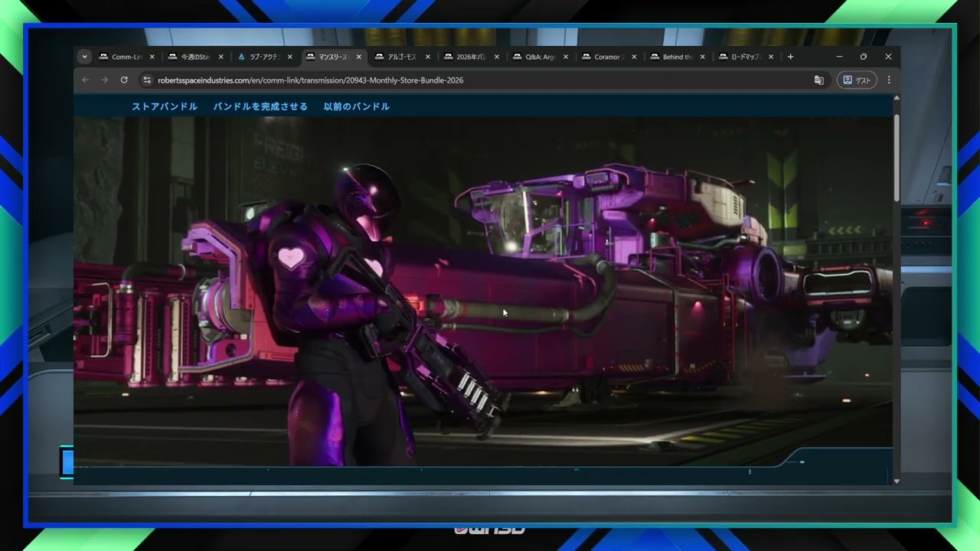Close the 2026年 tab
This screenshot has width=980, height=551.
pos(497,57)
